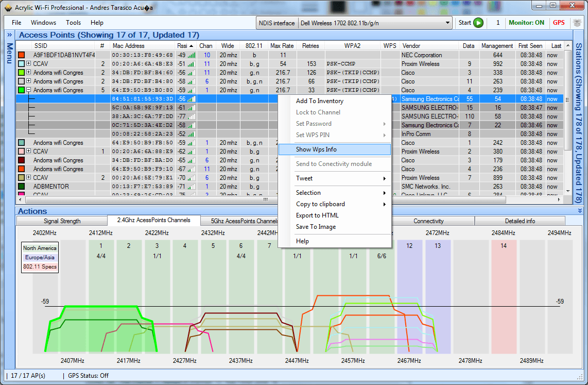Sort by Rssi column header

point(186,46)
